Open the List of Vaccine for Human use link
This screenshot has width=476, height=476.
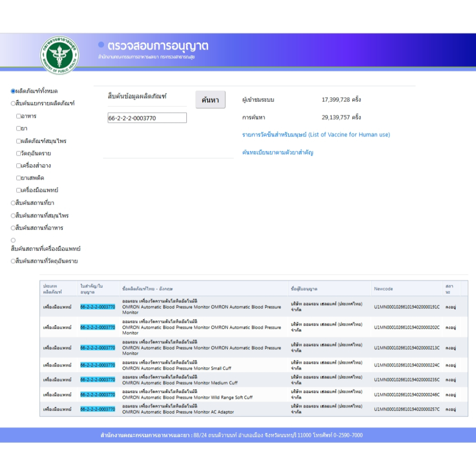tap(316, 135)
